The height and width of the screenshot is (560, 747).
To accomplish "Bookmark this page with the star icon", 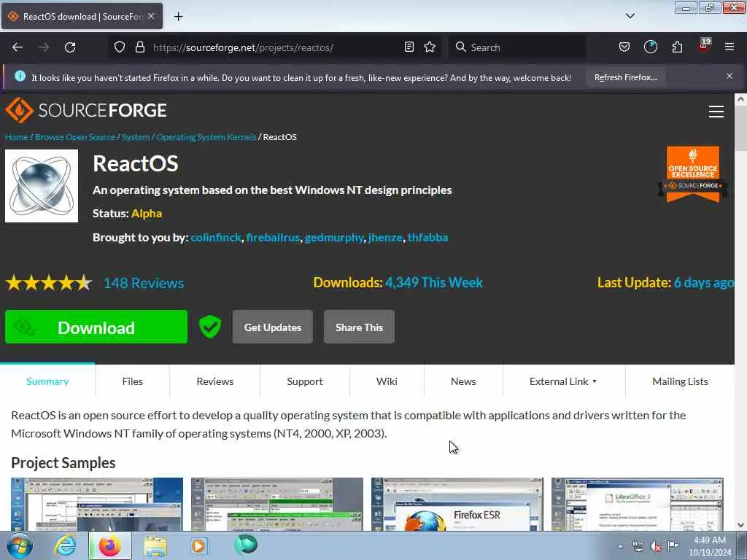I will (x=430, y=47).
